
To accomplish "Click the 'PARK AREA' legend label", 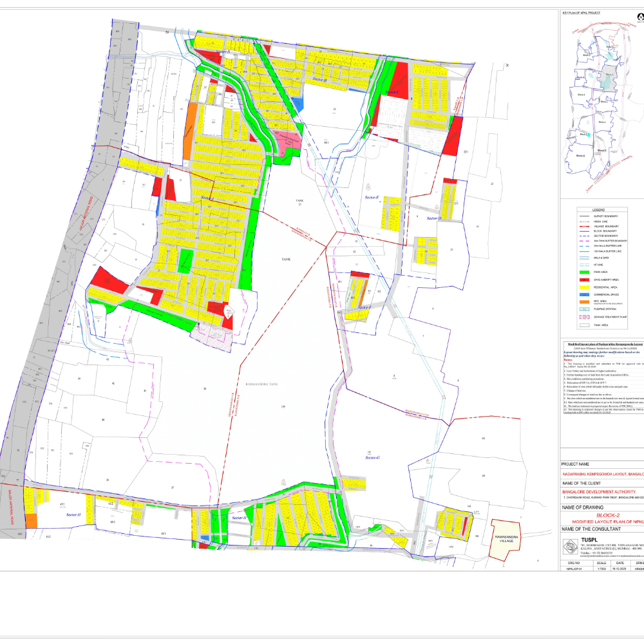I will pyautogui.click(x=600, y=272).
